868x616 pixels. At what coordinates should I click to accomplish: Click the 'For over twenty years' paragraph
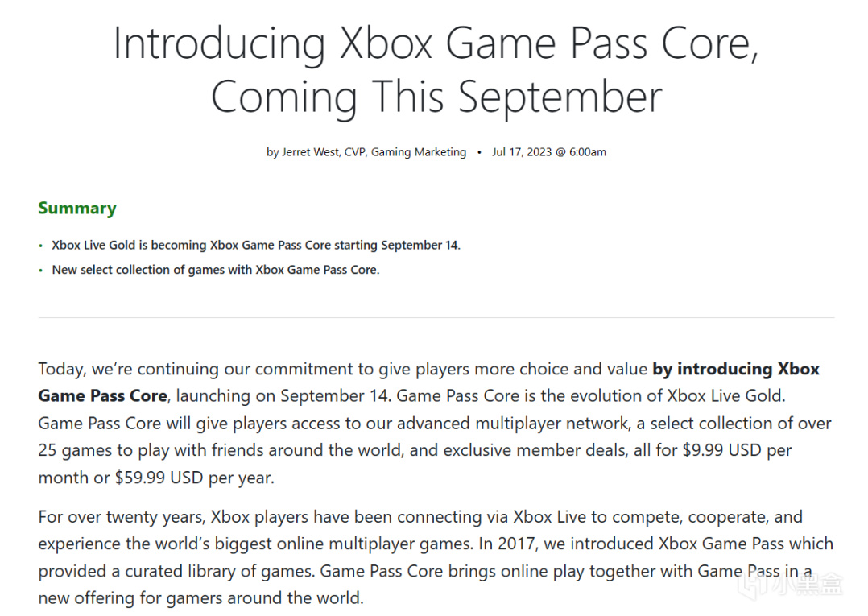(x=436, y=557)
